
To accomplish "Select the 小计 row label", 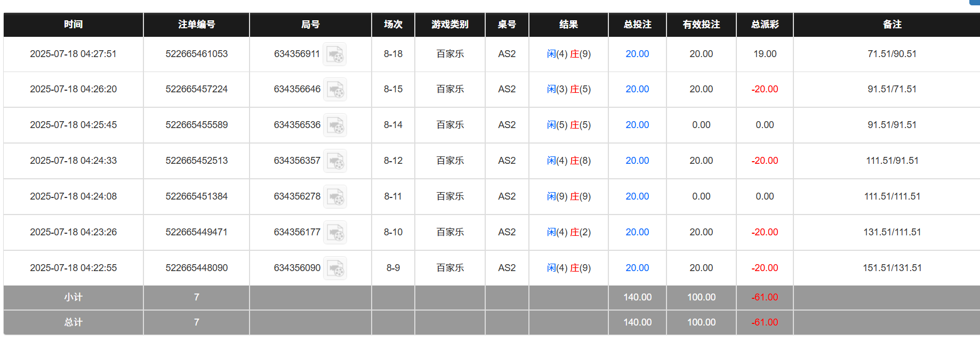I will pyautogui.click(x=73, y=297).
